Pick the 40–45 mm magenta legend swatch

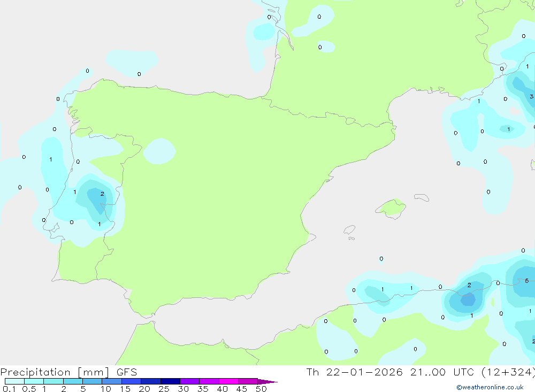tap(228, 381)
